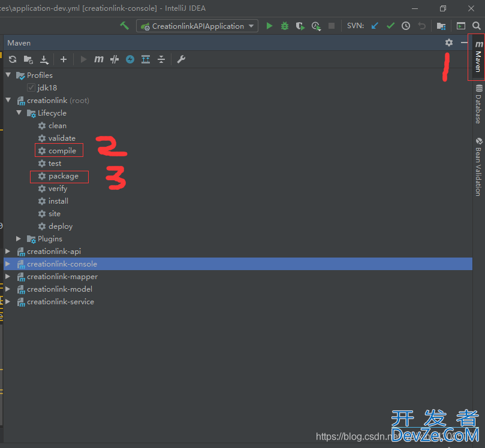The height and width of the screenshot is (448, 485).
Task: Click the run anything window icon
Action: click(461, 26)
